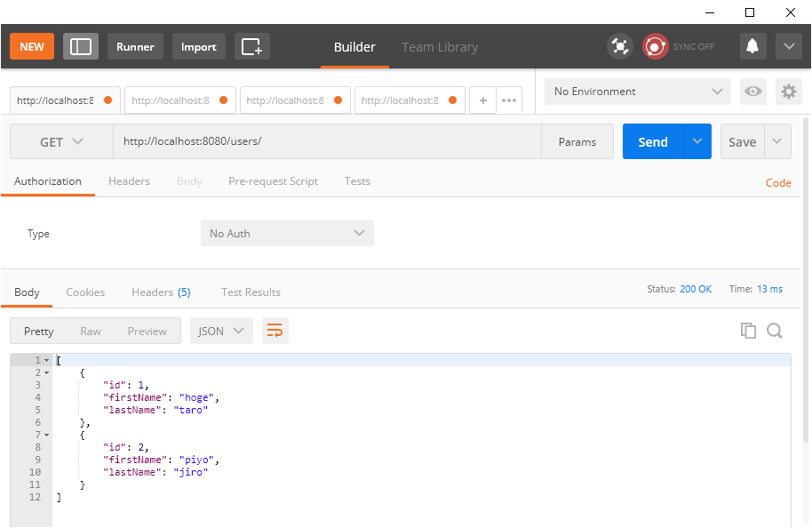Viewport: 812px width, 528px height.
Task: Collapse the object at line 2
Action: (46, 373)
